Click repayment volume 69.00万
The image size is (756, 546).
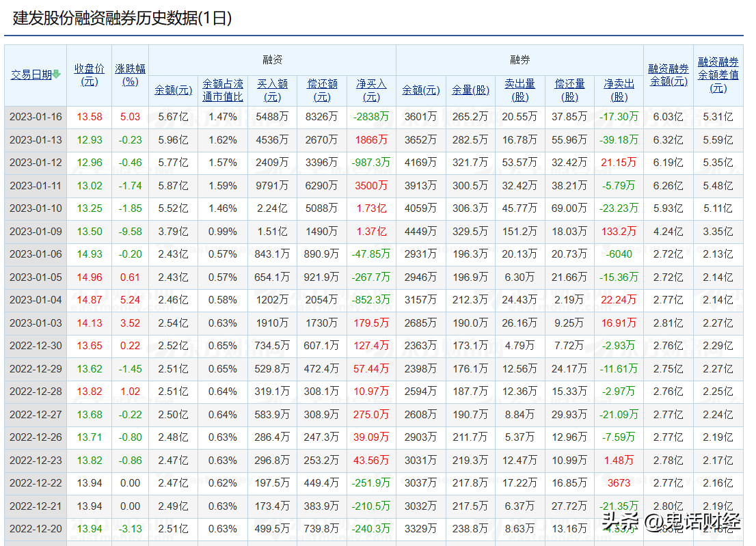(569, 208)
